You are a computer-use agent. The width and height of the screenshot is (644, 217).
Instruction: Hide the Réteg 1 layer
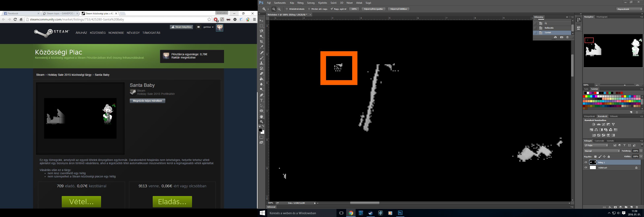click(x=586, y=162)
